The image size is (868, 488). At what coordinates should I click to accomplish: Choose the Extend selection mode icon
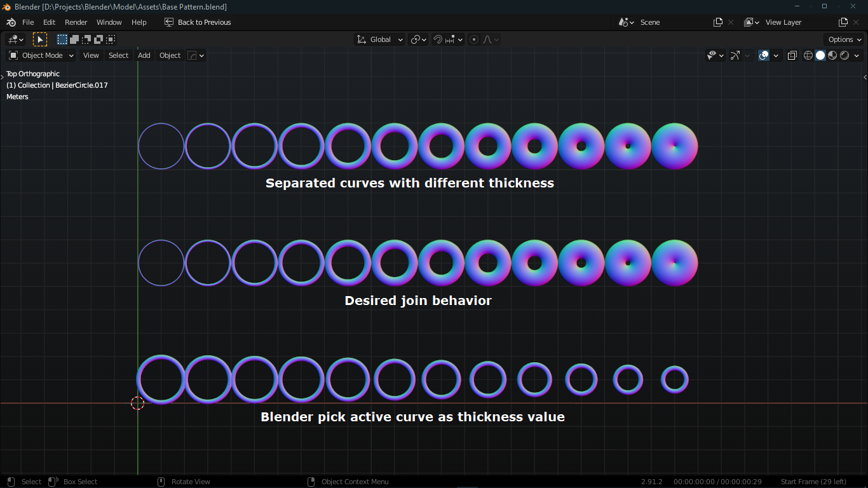[x=74, y=39]
